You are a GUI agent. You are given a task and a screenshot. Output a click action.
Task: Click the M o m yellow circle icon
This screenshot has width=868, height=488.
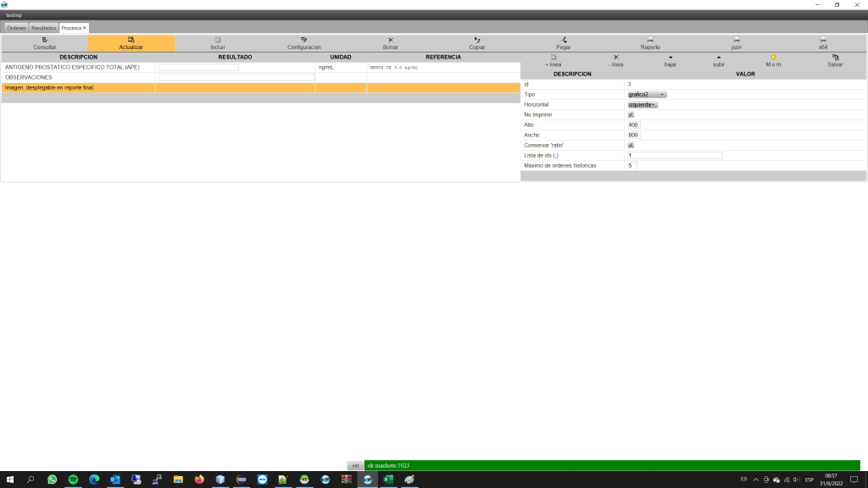tap(773, 57)
